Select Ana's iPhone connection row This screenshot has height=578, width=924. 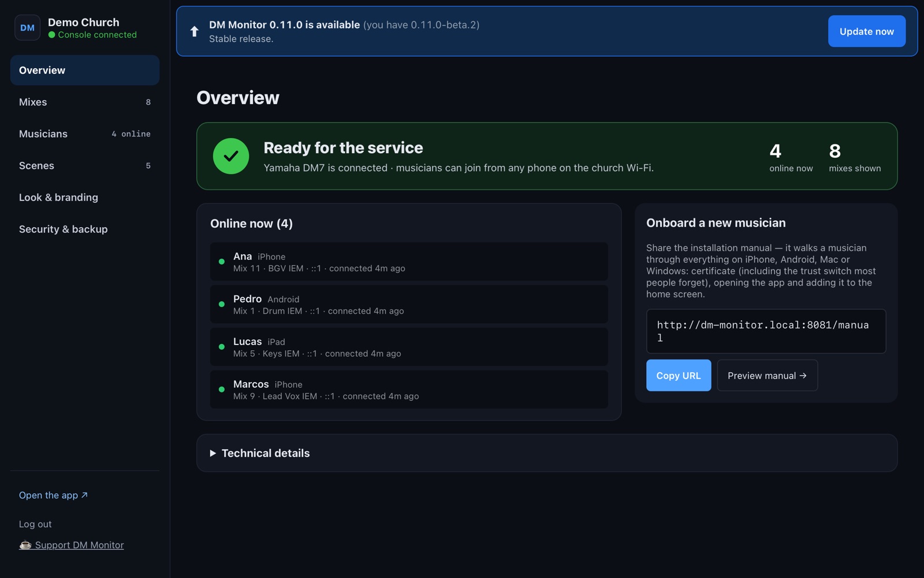[409, 262]
